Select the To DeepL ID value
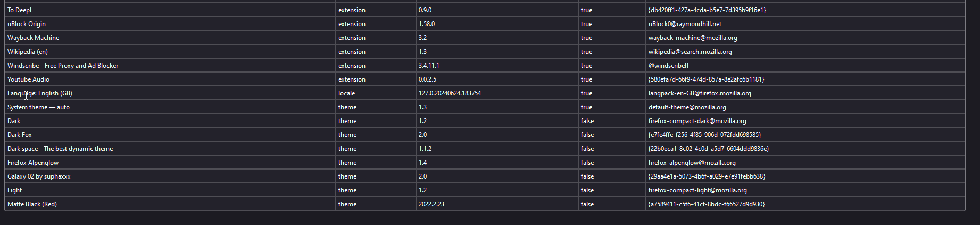Viewport: 980px width, 225px height. pos(707,10)
